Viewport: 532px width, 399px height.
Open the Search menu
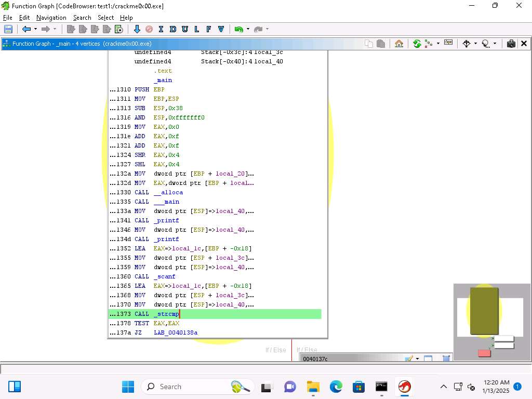82,18
